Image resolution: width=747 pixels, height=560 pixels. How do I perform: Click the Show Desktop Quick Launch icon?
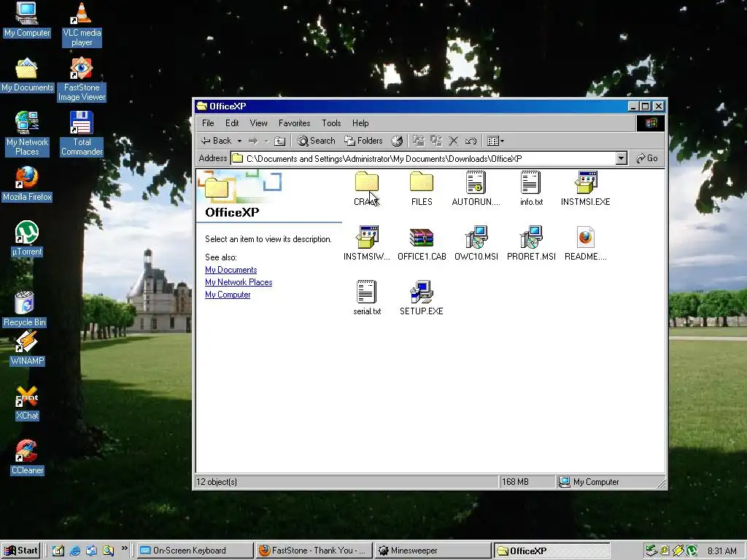click(58, 551)
